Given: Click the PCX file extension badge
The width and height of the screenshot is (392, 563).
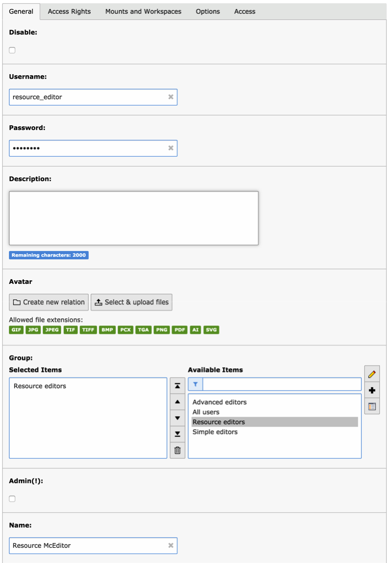Looking at the screenshot, I should click(x=126, y=330).
